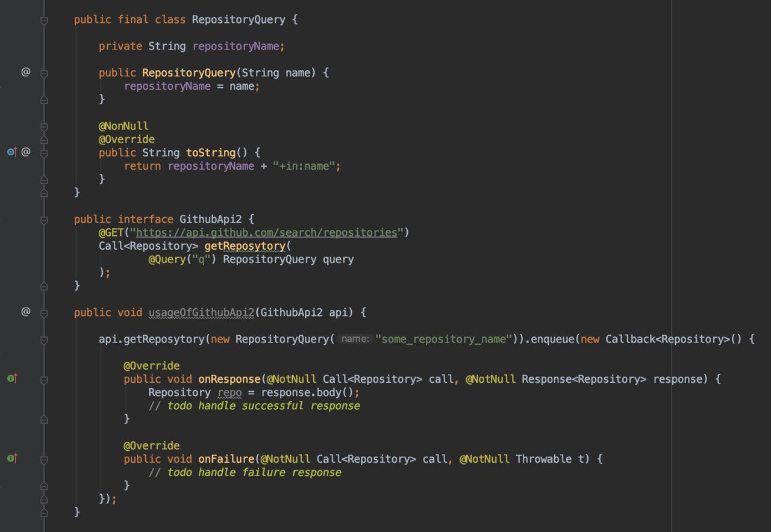Click the 'enqueue' method call
Screen dimensions: 771x532
tap(553, 339)
